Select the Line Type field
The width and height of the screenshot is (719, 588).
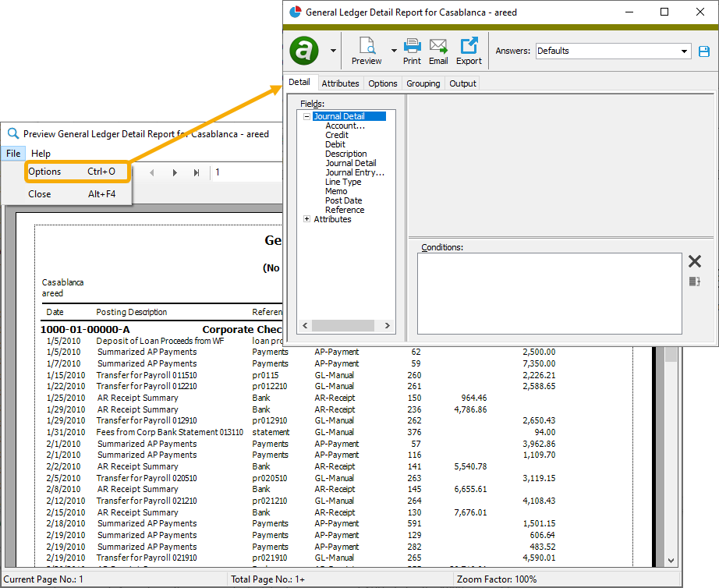343,182
